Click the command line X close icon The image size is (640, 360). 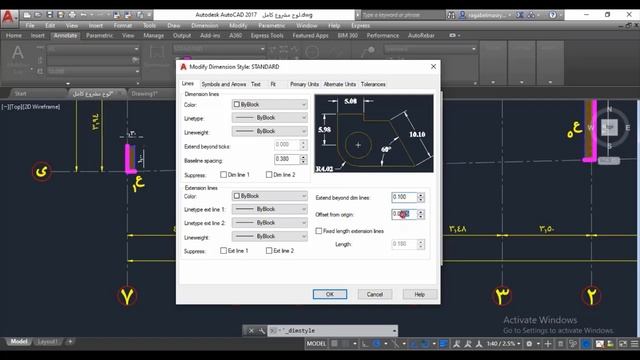coord(251,331)
